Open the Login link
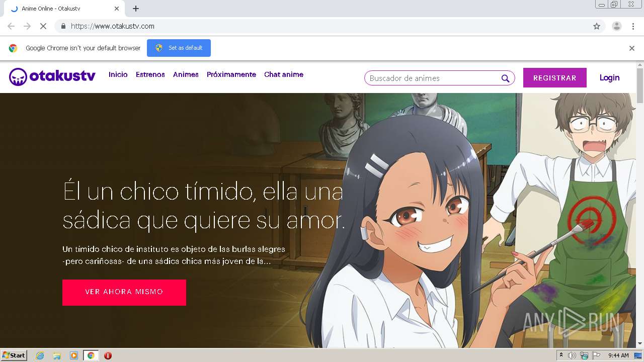The image size is (644, 362). [609, 78]
